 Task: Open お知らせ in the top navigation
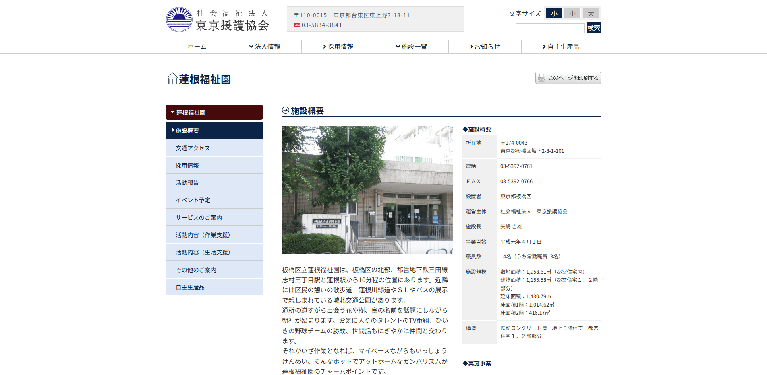(x=485, y=46)
